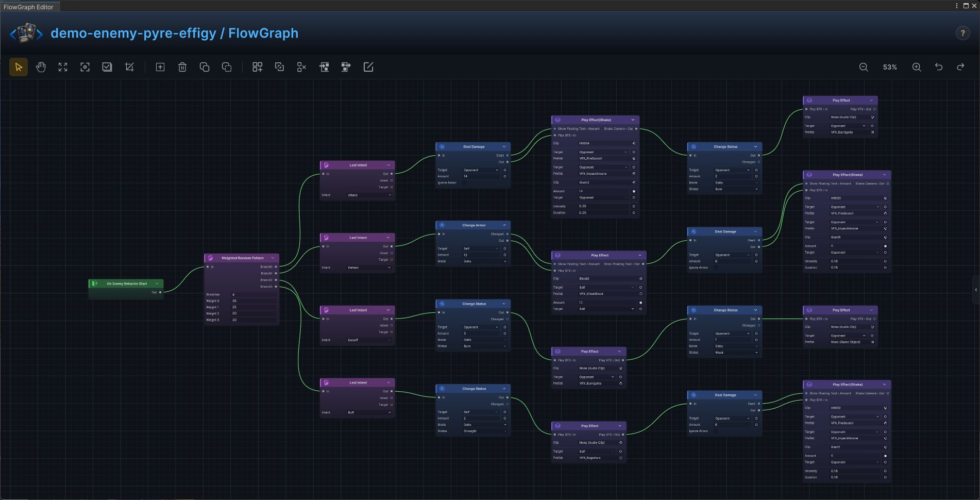
Task: Zoom in with the plus magnifier
Action: pos(917,67)
